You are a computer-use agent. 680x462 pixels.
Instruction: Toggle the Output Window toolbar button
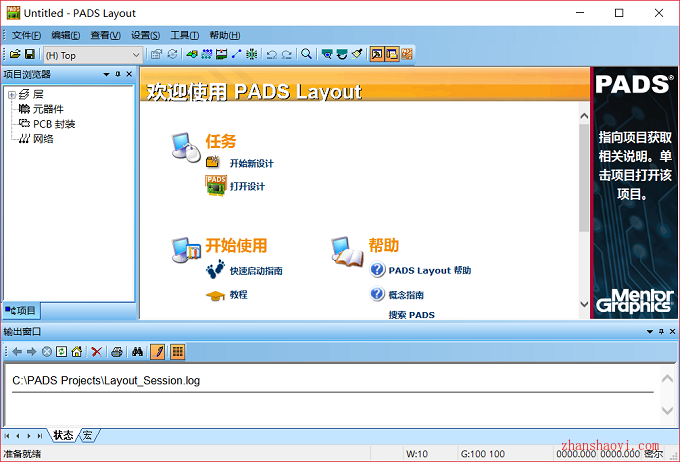(x=377, y=54)
